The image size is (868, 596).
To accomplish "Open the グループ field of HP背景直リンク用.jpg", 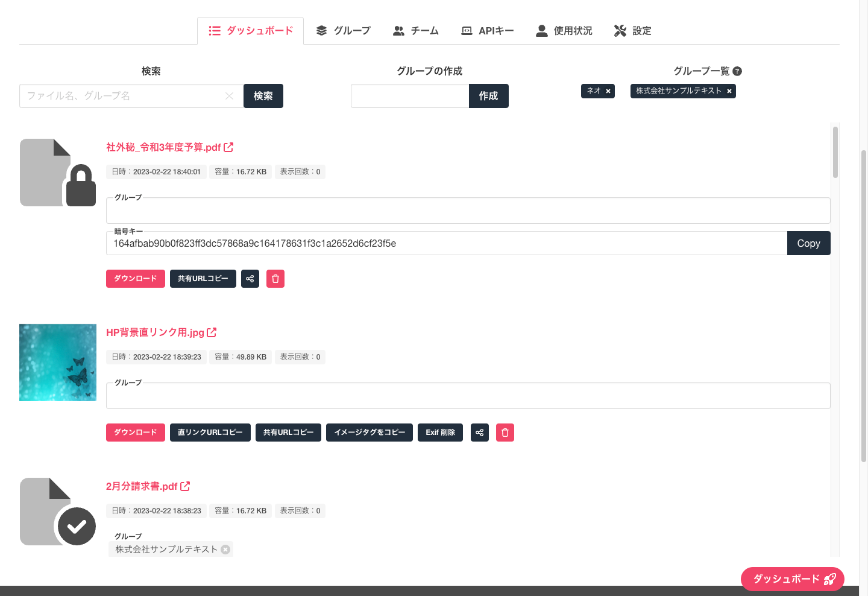I will 468,396.
